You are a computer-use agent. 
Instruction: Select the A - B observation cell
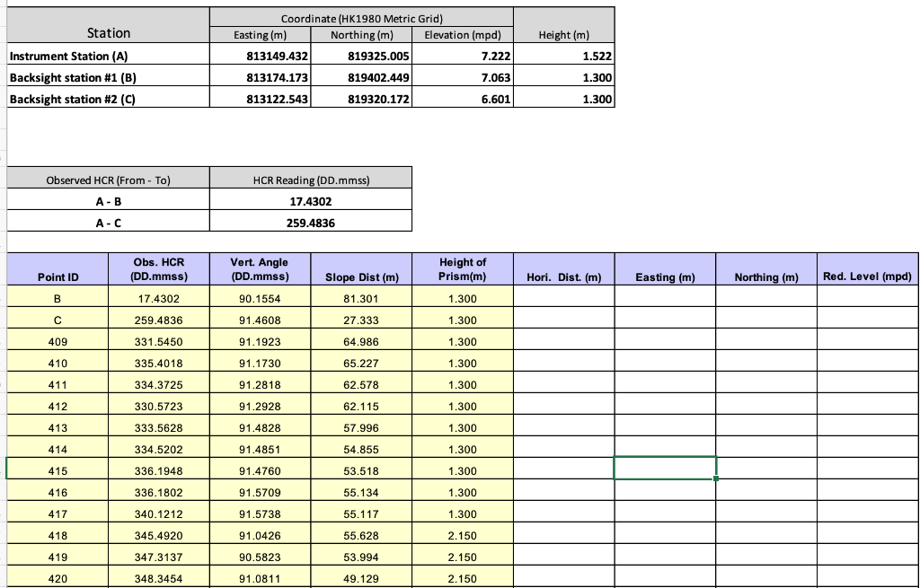click(108, 201)
